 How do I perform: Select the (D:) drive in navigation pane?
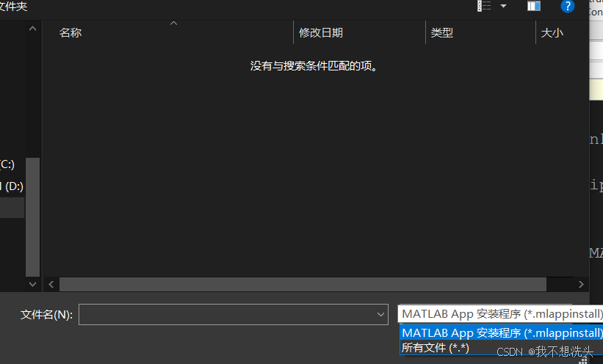pos(12,186)
